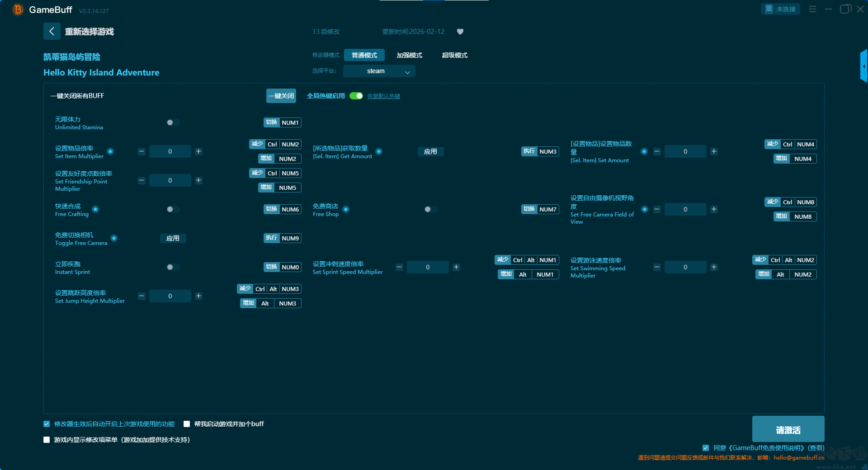868x470 pixels.
Task: Switch to 加强模式 mode tab
Action: point(409,55)
